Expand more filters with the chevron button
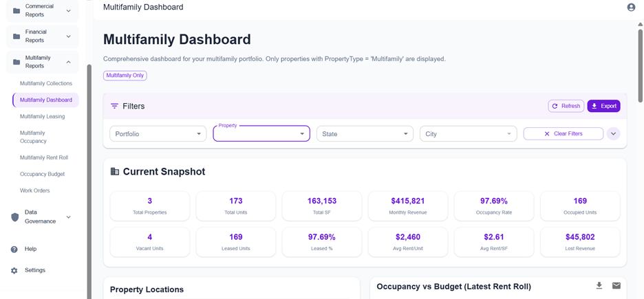The width and height of the screenshot is (644, 299). coord(614,134)
